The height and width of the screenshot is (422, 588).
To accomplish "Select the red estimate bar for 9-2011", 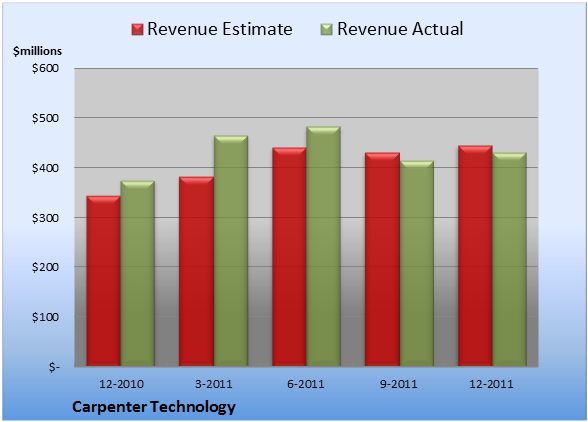I will 382,259.
